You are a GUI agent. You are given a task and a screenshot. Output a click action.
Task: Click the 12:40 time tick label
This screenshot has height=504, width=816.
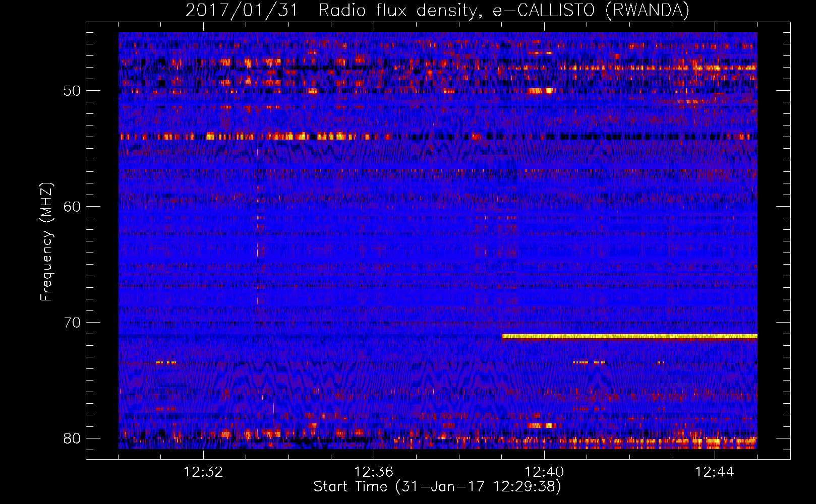544,472
